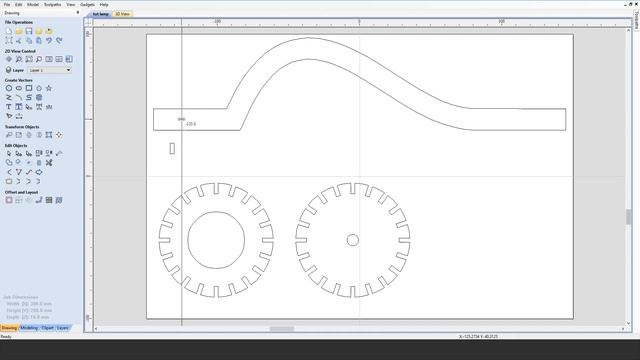Undo last action icon

pos(49,40)
